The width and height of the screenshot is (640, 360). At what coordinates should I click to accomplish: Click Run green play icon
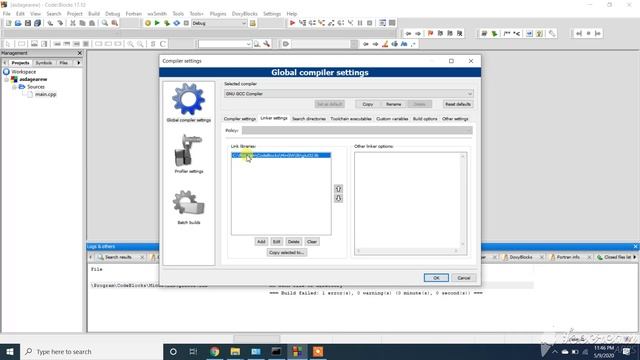[157, 23]
